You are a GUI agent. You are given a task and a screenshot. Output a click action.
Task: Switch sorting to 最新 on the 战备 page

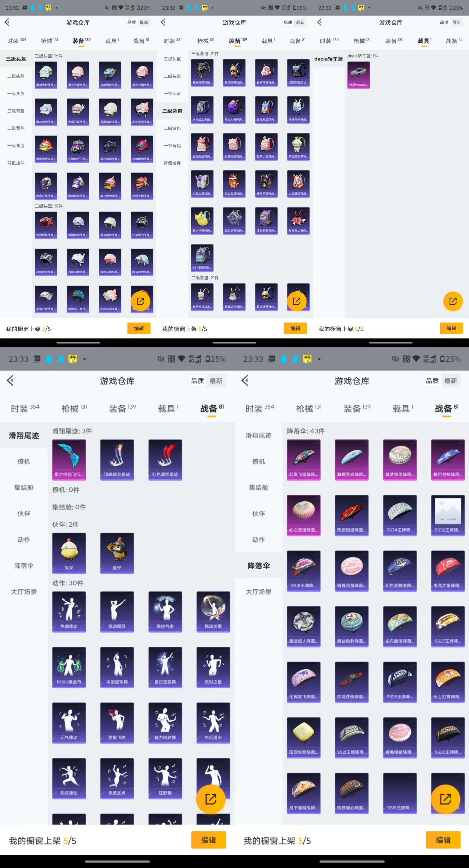pyautogui.click(x=216, y=380)
